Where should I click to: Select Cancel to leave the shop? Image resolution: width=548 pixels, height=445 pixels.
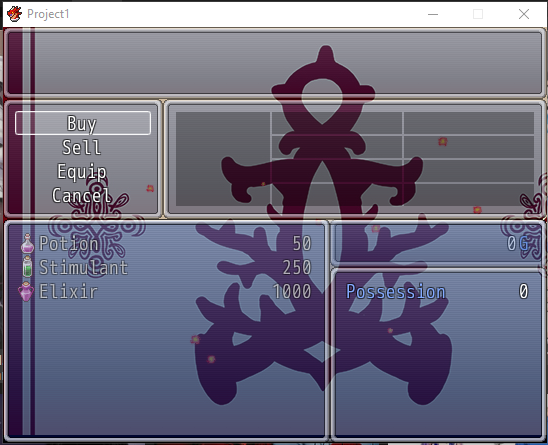pyautogui.click(x=82, y=195)
